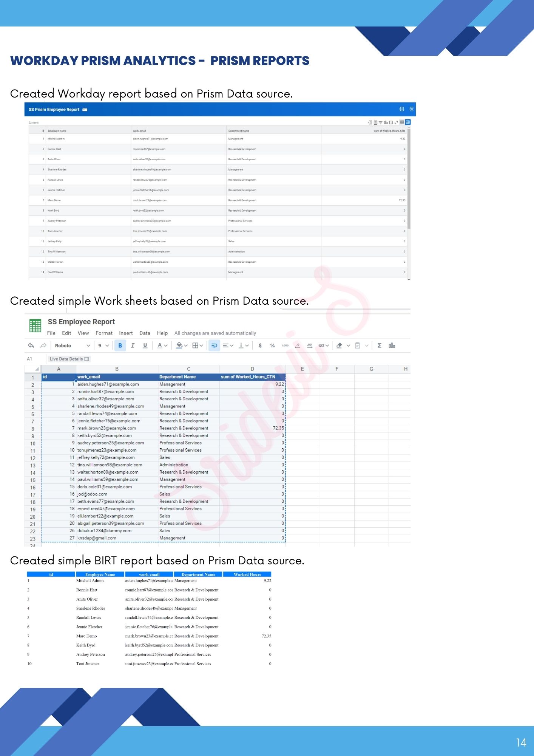
Task: Click the Live Data Details button
Action: click(69, 359)
